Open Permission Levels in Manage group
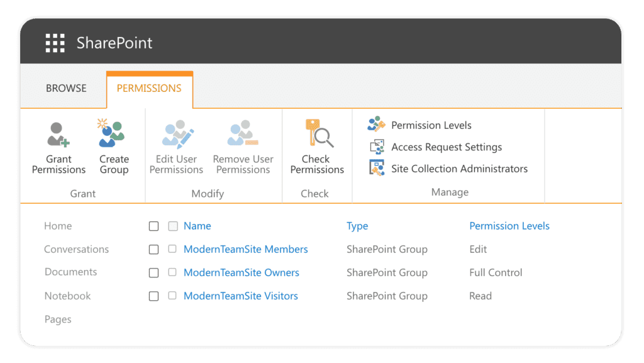644x363 pixels. (x=431, y=125)
